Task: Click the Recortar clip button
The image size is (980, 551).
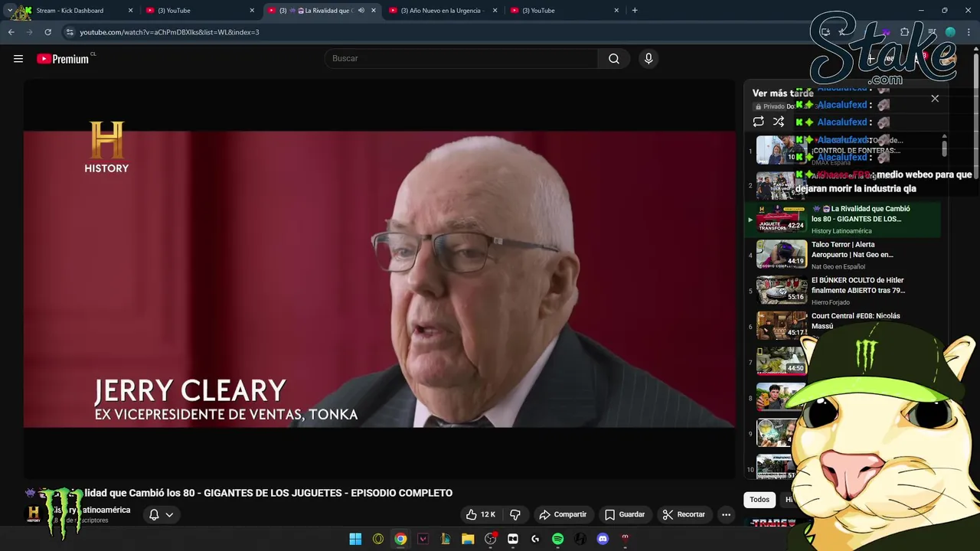Action: pos(684,514)
